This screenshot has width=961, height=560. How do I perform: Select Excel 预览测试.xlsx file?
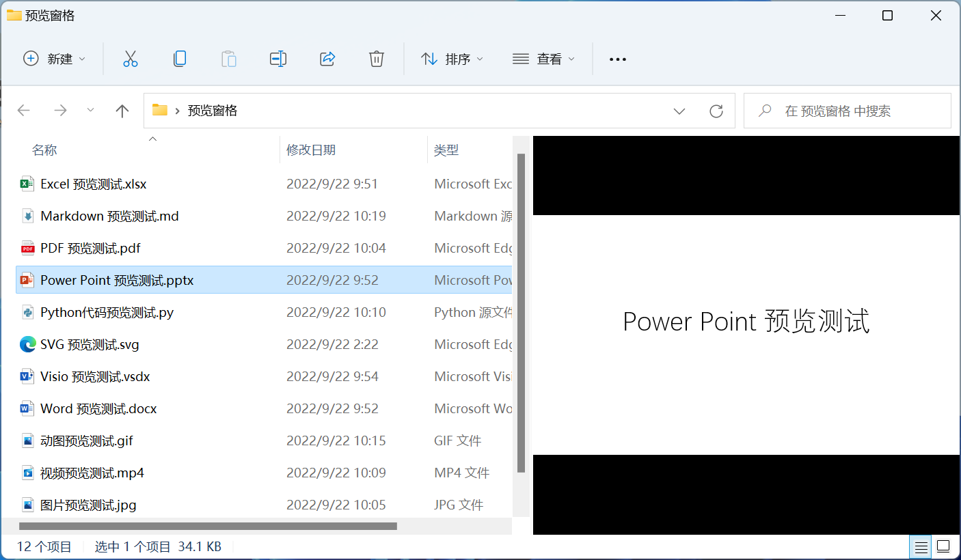click(93, 184)
